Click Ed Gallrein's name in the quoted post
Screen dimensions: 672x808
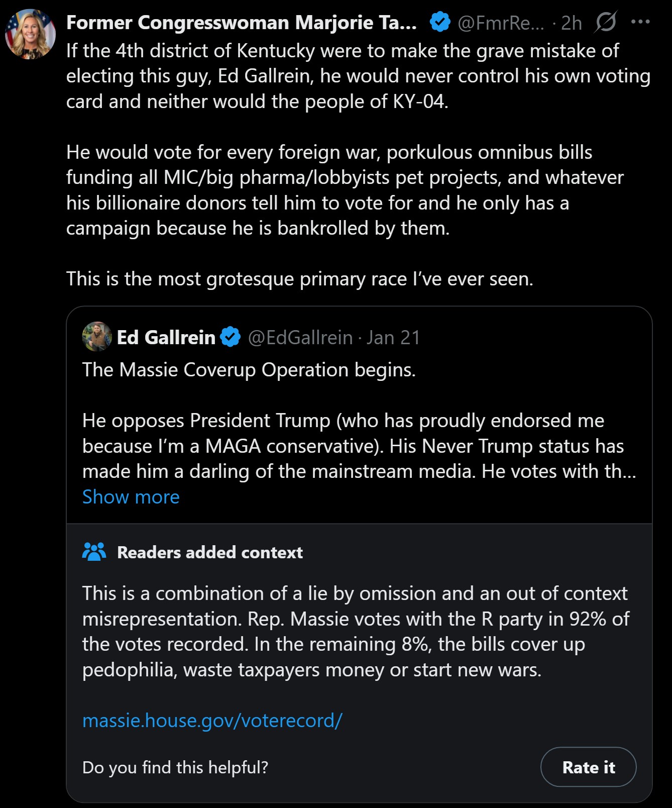point(166,337)
